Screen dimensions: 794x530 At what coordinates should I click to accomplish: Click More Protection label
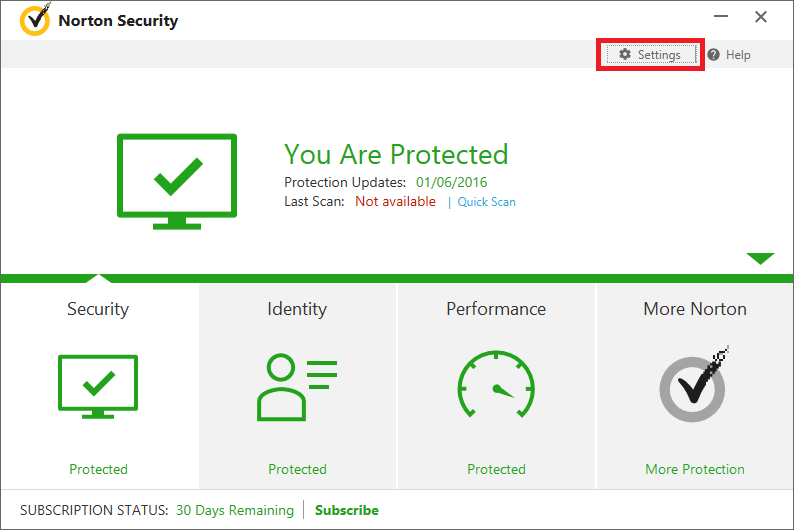pos(695,469)
